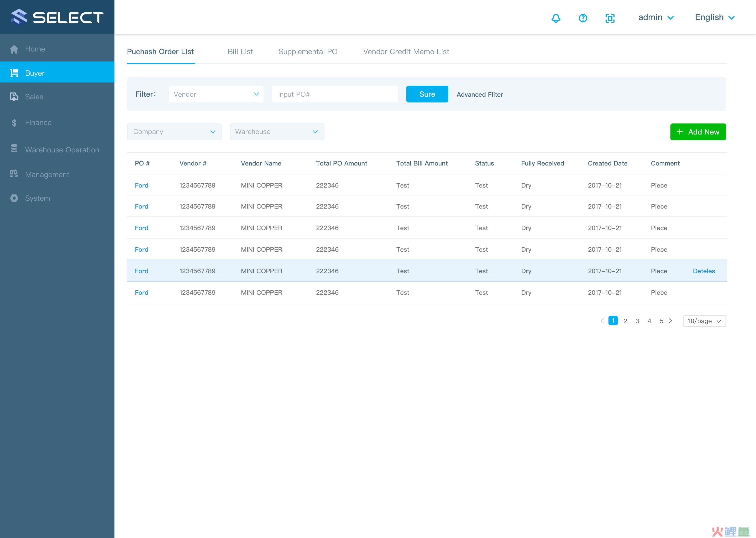Open the help question mark icon
Viewport: 756px width, 538px height.
[583, 18]
